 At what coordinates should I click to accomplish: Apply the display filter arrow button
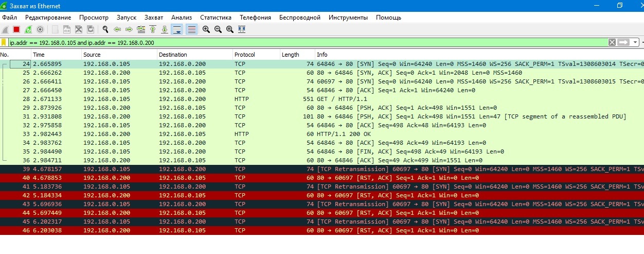[x=624, y=42]
